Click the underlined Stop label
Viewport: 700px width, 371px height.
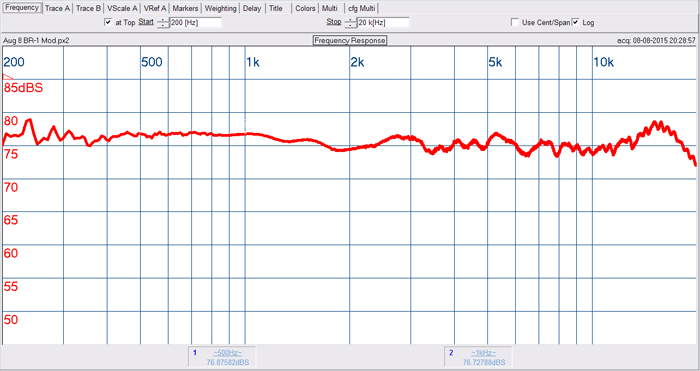pyautogui.click(x=334, y=22)
